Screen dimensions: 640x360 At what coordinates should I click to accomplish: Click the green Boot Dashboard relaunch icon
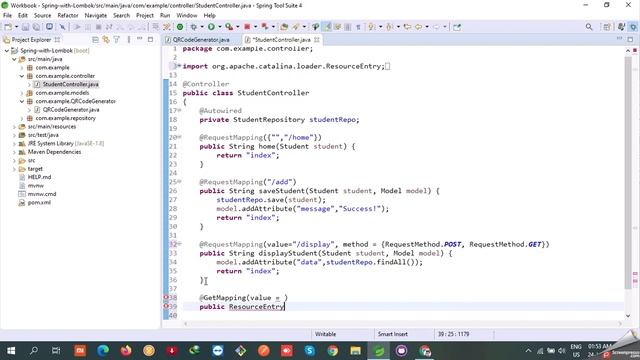point(180,27)
